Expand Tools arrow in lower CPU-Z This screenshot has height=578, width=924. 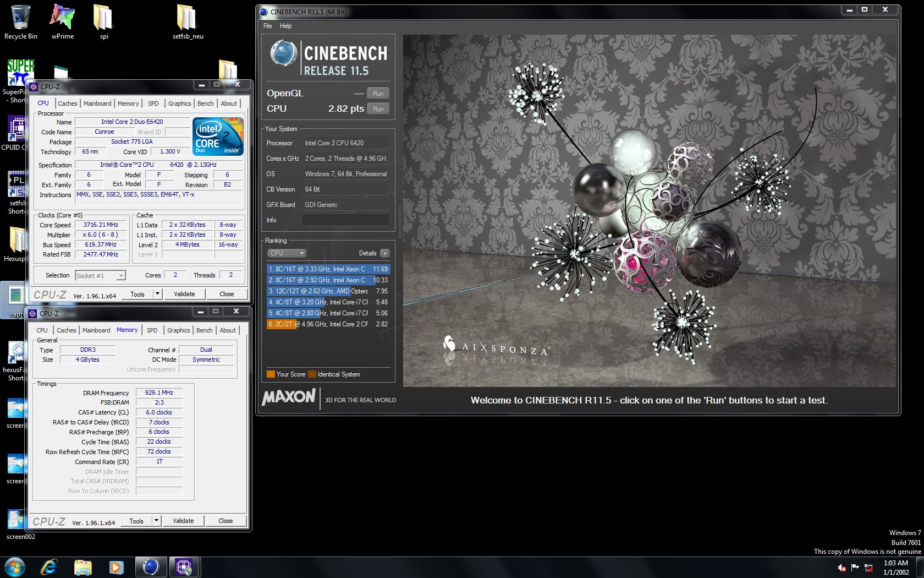click(x=156, y=521)
